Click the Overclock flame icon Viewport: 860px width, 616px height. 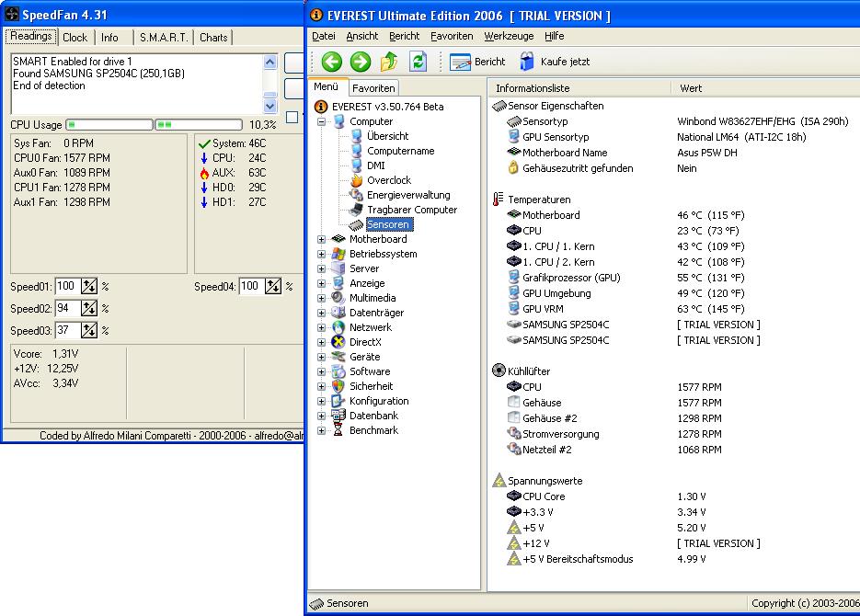coord(357,180)
